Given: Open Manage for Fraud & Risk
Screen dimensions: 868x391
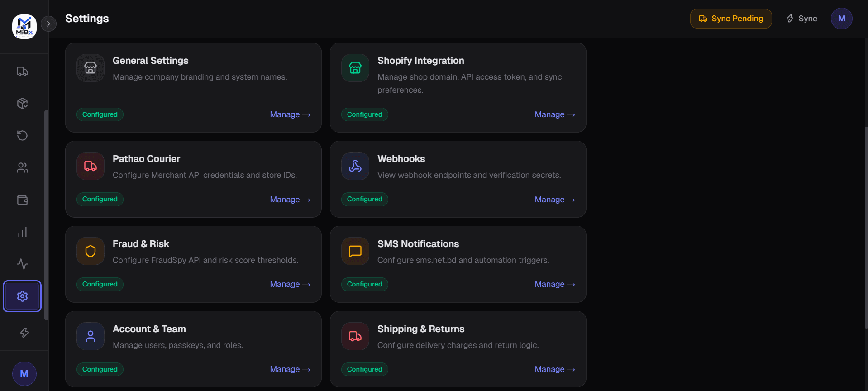Looking at the screenshot, I should [290, 284].
